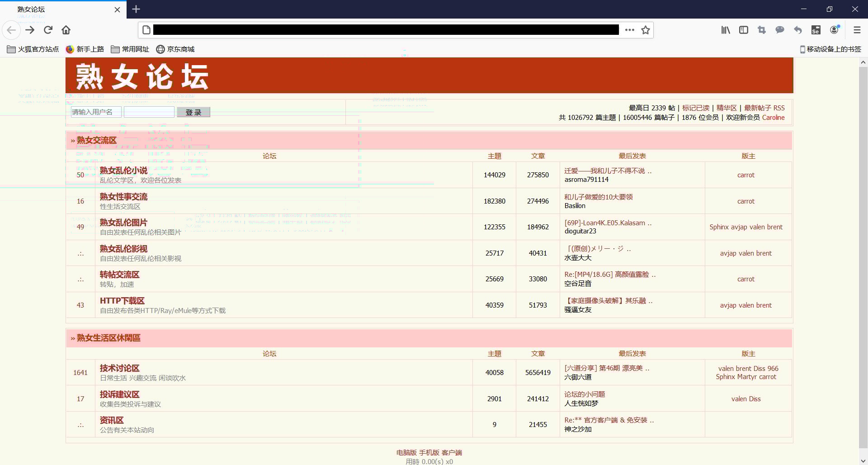Screen dimensions: 868x465
Task: Open the 技术讨论区 forum link
Action: 119,368
